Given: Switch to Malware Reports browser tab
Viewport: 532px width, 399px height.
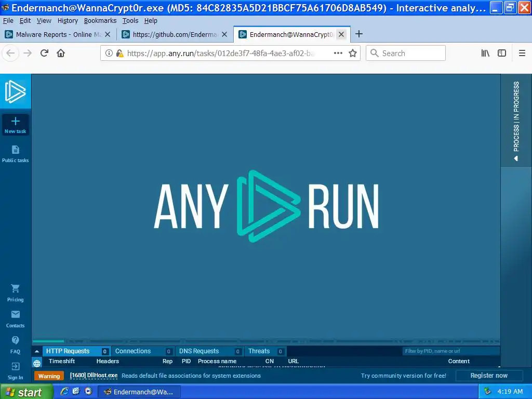Looking at the screenshot, I should (58, 34).
